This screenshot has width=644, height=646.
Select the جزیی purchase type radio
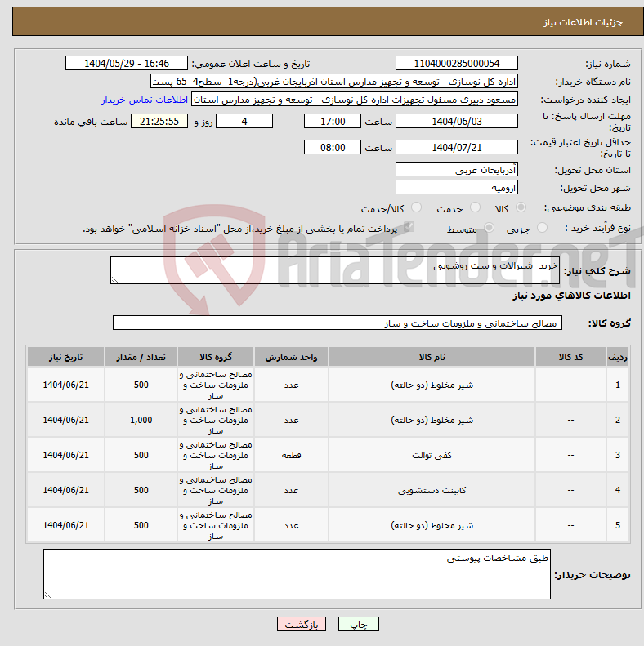coord(542,227)
